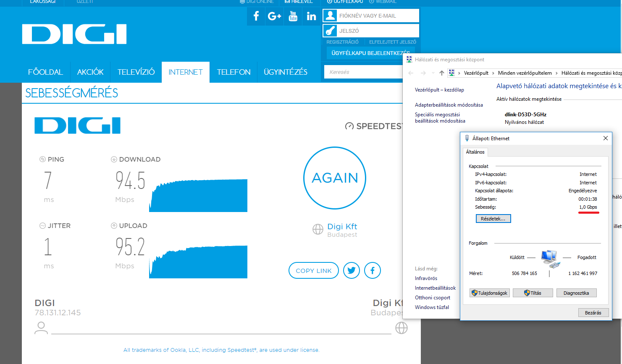The width and height of the screenshot is (622, 364).
Task: Run speed test AGAIN
Action: tap(335, 178)
